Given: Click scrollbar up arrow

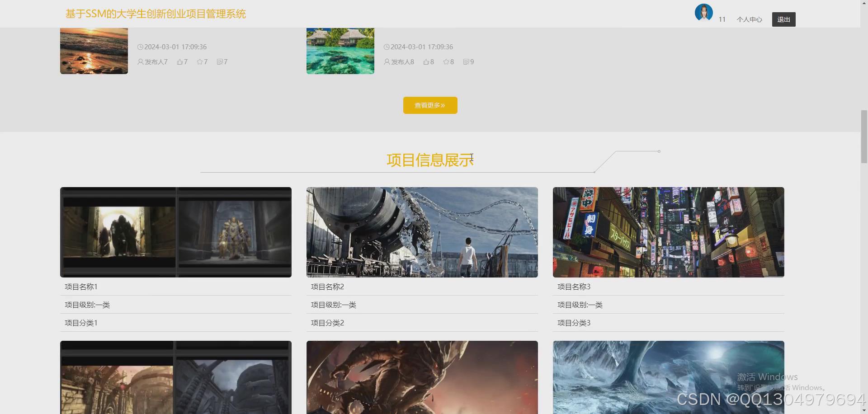Looking at the screenshot, I should 864,3.
